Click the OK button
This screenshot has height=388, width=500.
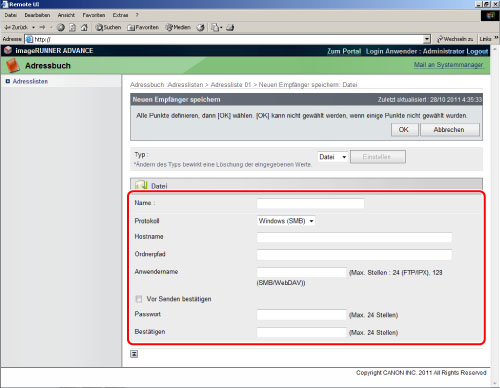pyautogui.click(x=404, y=130)
